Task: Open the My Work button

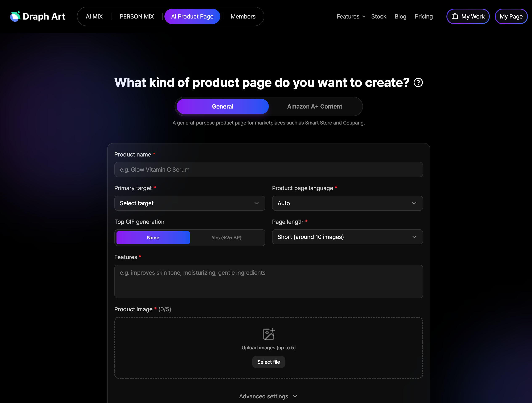Action: 468,16
